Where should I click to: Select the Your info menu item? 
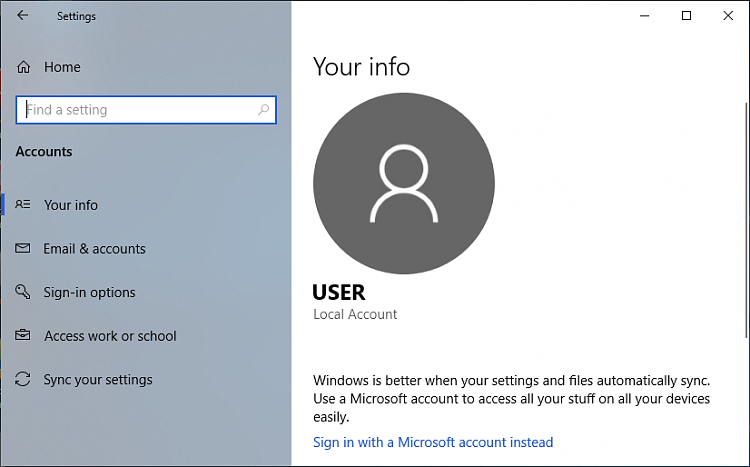click(71, 205)
